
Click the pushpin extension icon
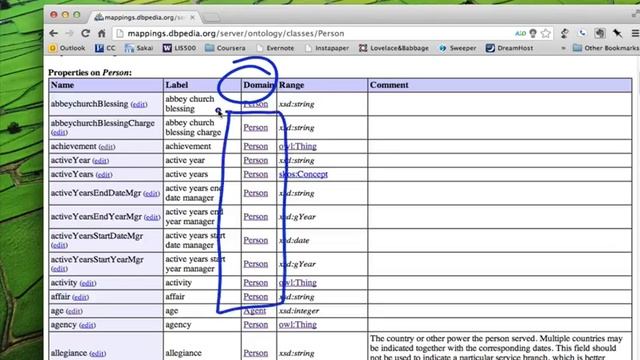[618, 33]
